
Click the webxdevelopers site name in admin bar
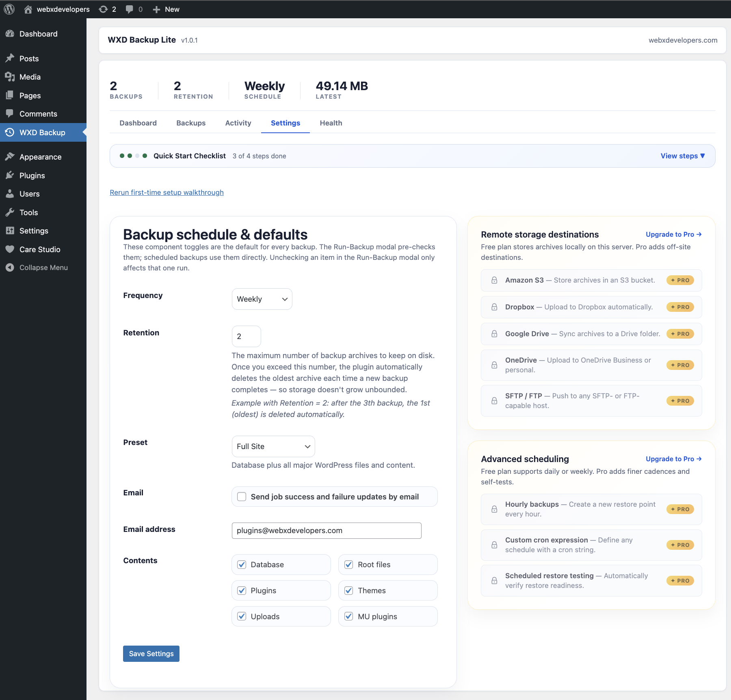pyautogui.click(x=63, y=9)
